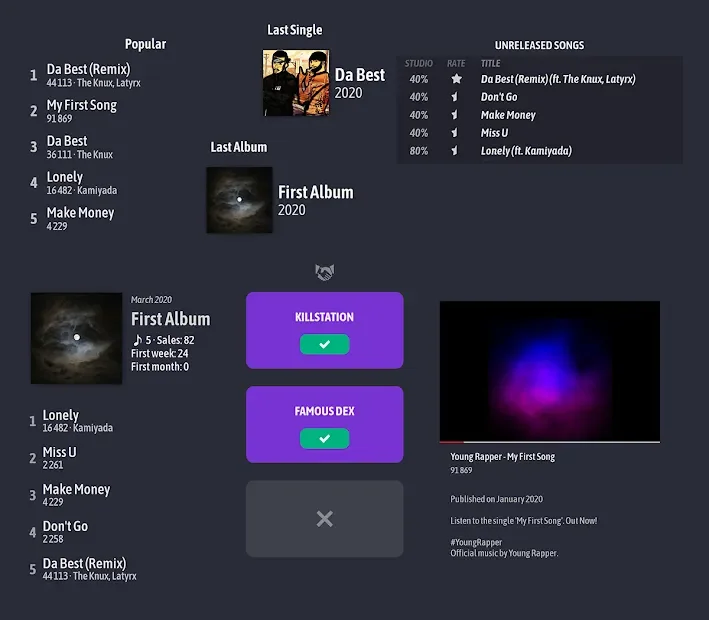Viewport: 709px width, 620px height.
Task: Select Da Best (Remix) in the Popular list
Action: coord(88,69)
